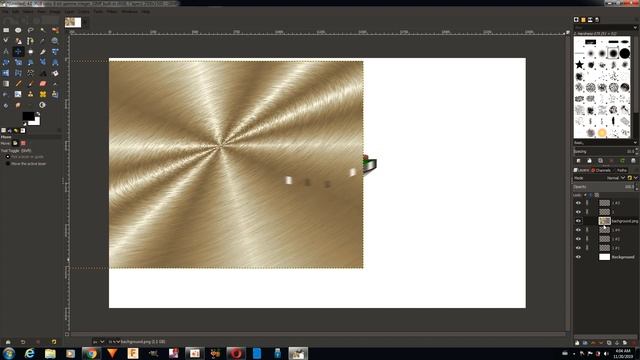640x360 pixels.
Task: Select the Color Picker tool
Action: point(43,41)
